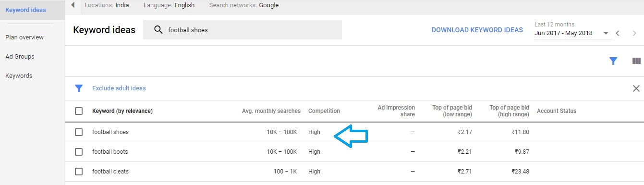Select the football cleats keyword text
Viewport: 644px width, 185px height.
pos(110,172)
